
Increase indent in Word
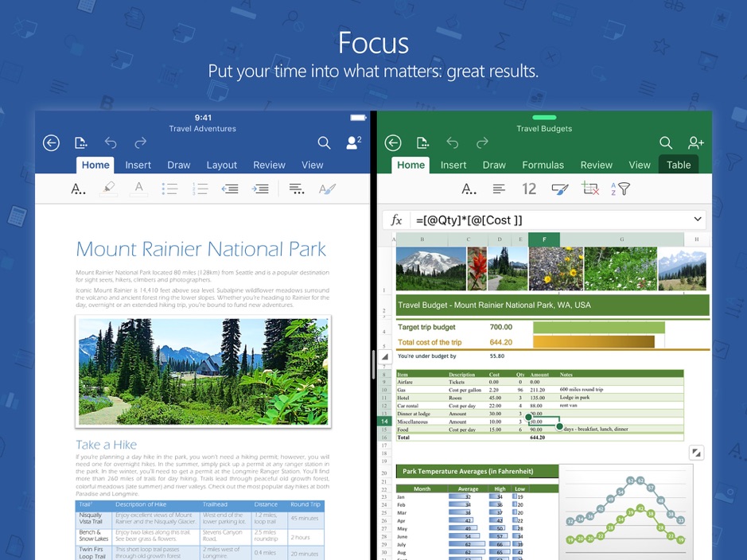click(260, 189)
